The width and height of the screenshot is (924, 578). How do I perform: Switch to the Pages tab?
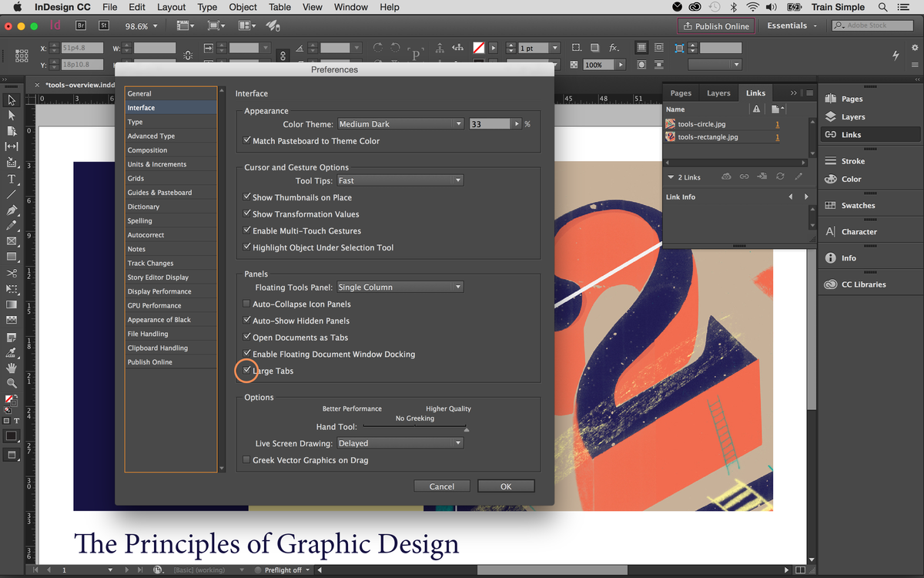coord(681,92)
